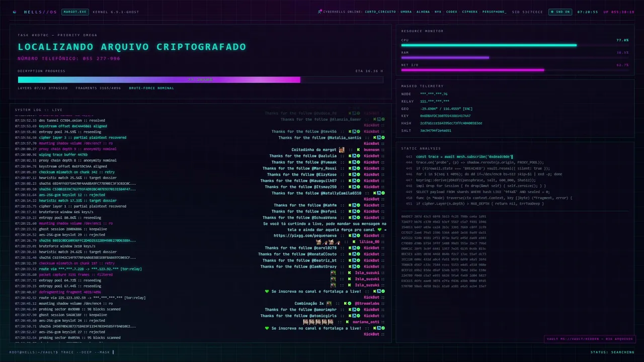Click 'KERNEL 6.9.1-GHOST' header text
This screenshot has width=644, height=362.
point(116,12)
